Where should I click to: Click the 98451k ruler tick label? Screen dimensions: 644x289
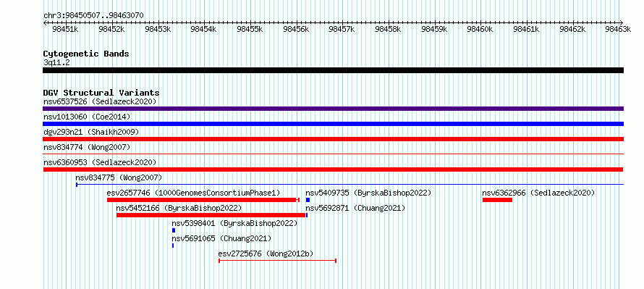pos(66,29)
